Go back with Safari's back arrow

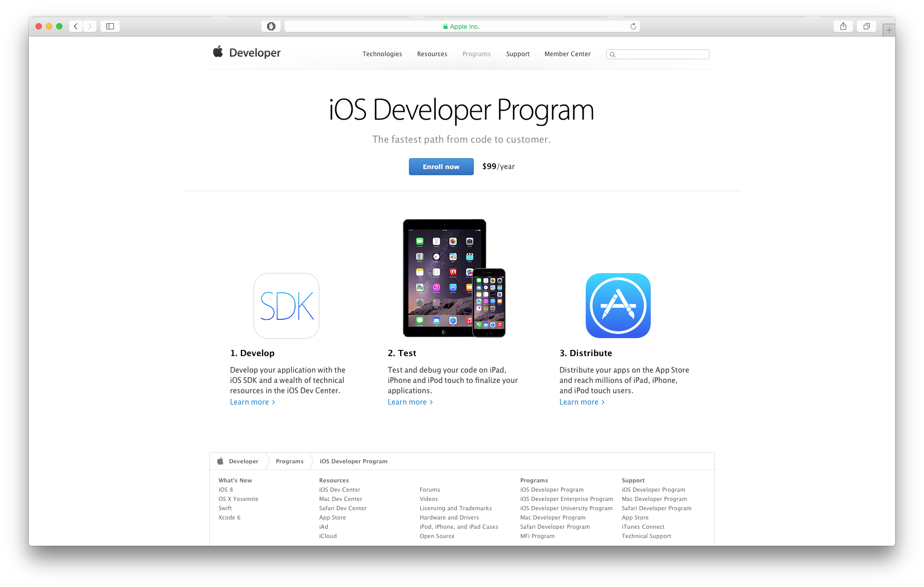(x=76, y=26)
